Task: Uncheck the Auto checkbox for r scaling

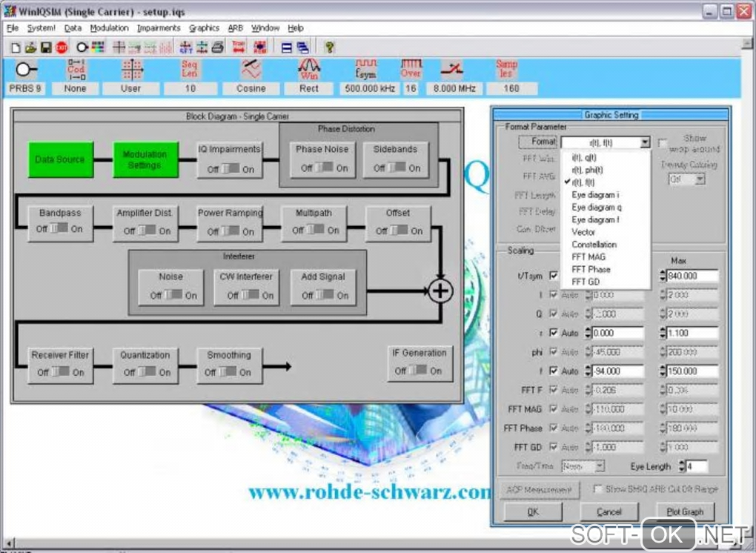Action: pos(554,333)
